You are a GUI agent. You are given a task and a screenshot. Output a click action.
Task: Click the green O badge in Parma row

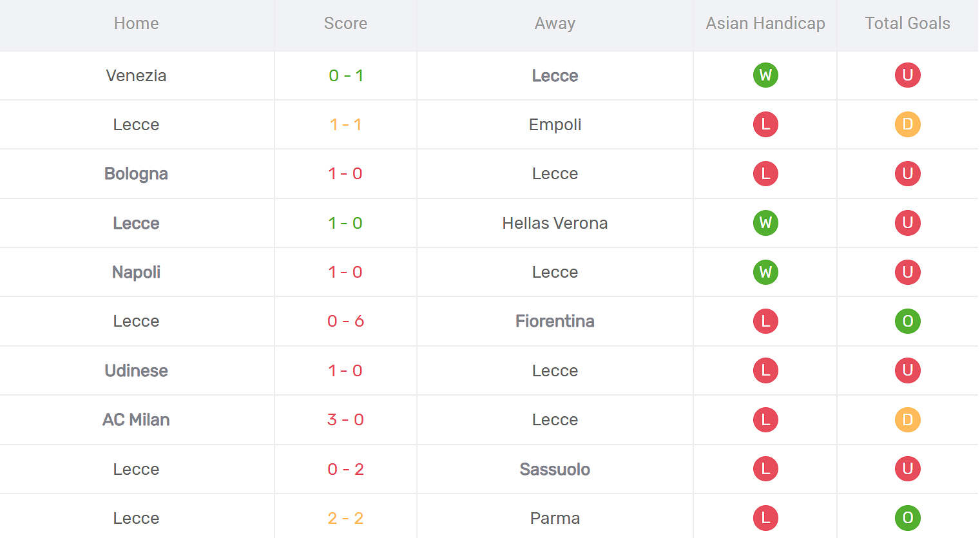(907, 518)
